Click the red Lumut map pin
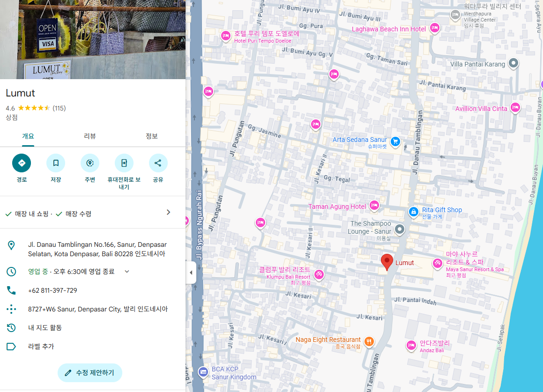Viewport: 543px width, 392px height. 387,262
